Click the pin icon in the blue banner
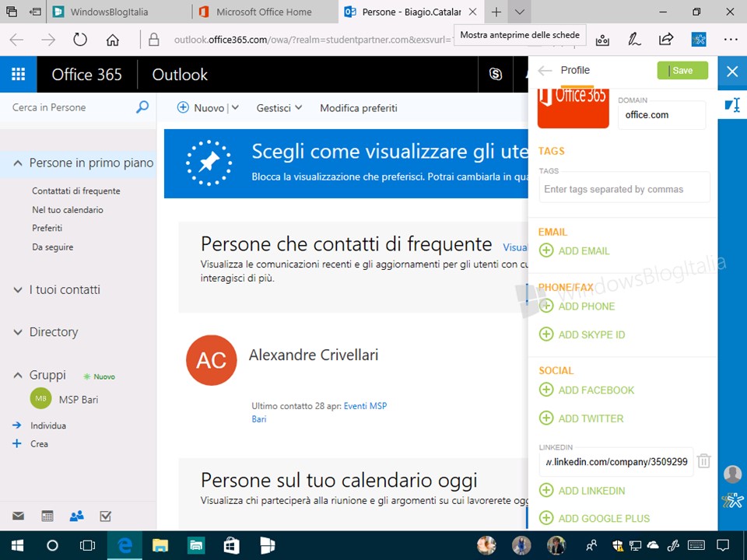The image size is (747, 560). coord(209,163)
